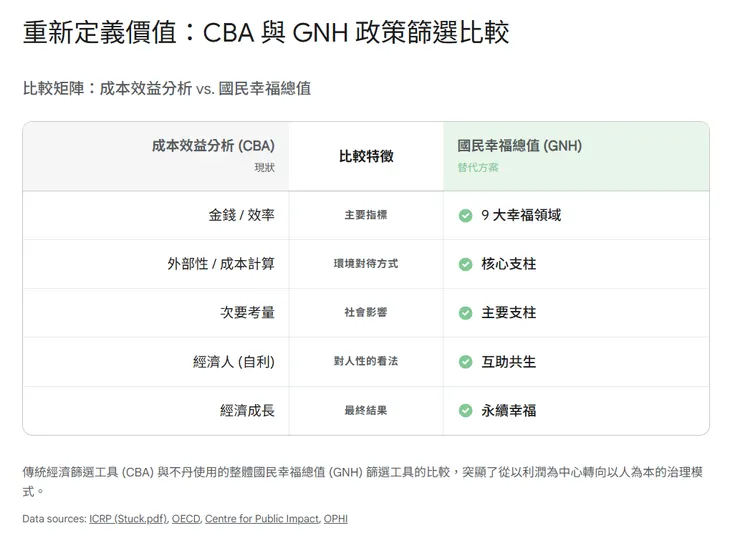The width and height of the screenshot is (740, 546).
Task: Open the OECD data source link
Action: click(x=186, y=519)
